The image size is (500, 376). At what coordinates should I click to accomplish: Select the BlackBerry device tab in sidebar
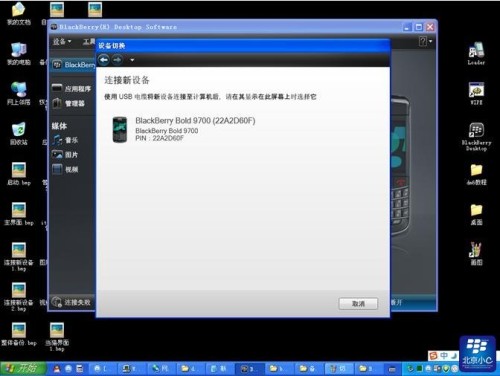(x=73, y=65)
